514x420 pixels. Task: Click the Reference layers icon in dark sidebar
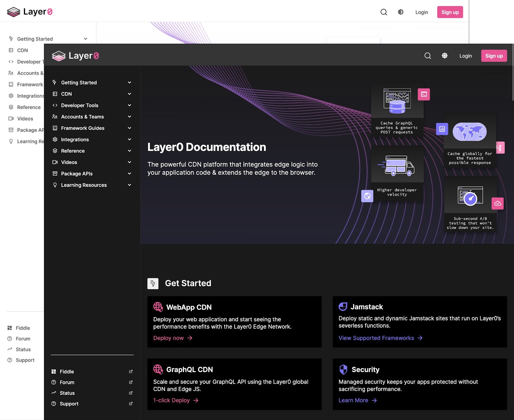[x=55, y=151]
